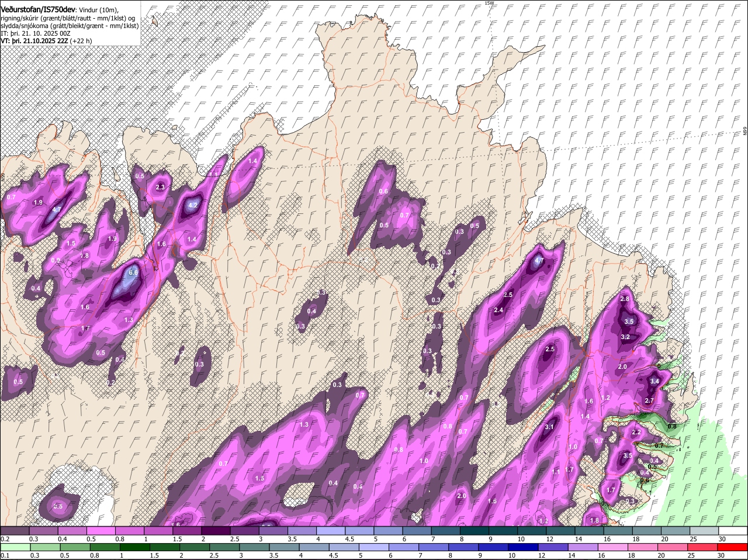Click the 2.8 value in the eastern snow area

624,299
